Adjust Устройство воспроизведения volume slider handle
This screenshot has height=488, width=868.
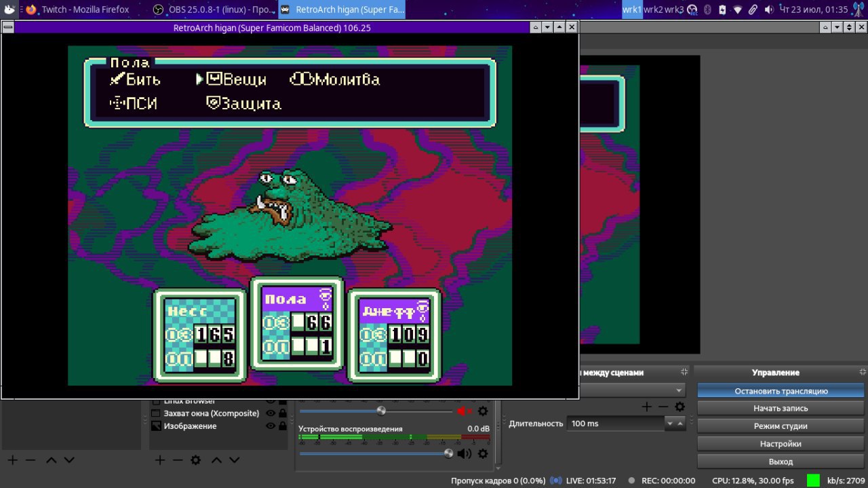[448, 453]
